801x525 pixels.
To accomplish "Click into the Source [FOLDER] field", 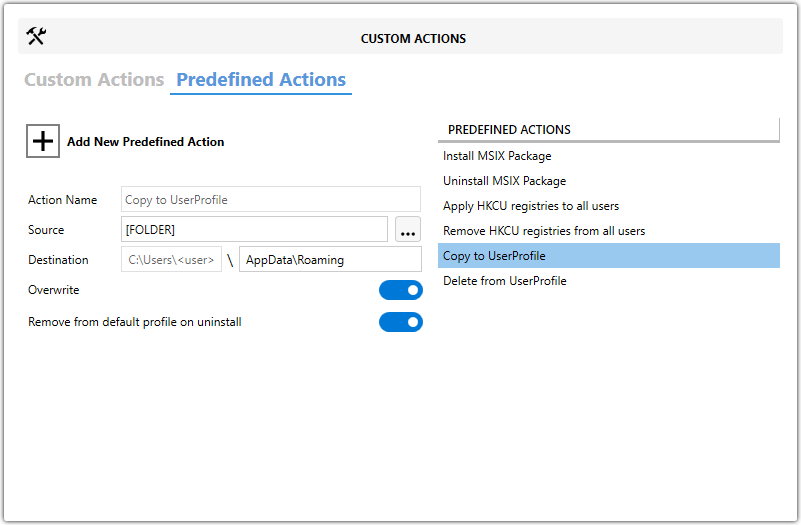I will pos(254,229).
